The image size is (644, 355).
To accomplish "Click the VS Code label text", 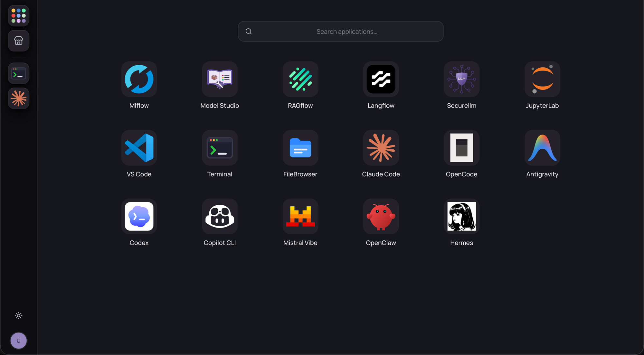I will [x=139, y=174].
